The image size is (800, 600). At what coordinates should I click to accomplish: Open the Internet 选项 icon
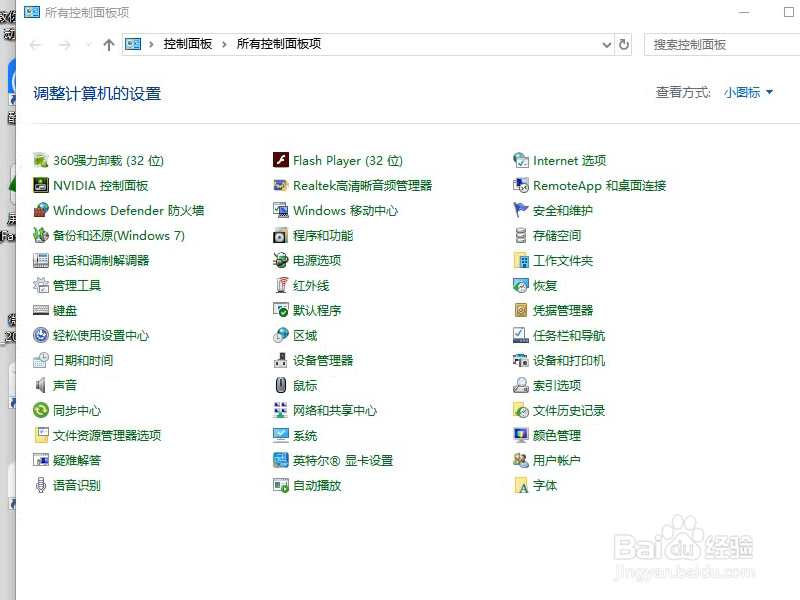[x=520, y=160]
